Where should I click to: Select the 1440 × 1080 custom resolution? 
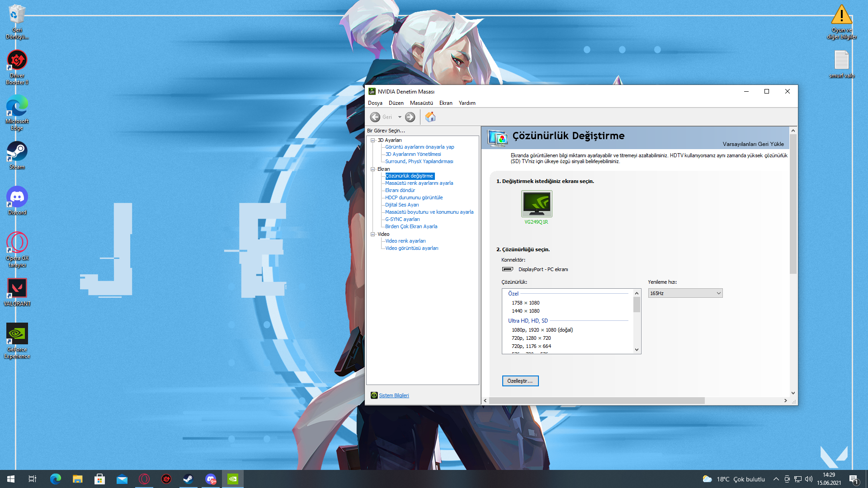525,311
